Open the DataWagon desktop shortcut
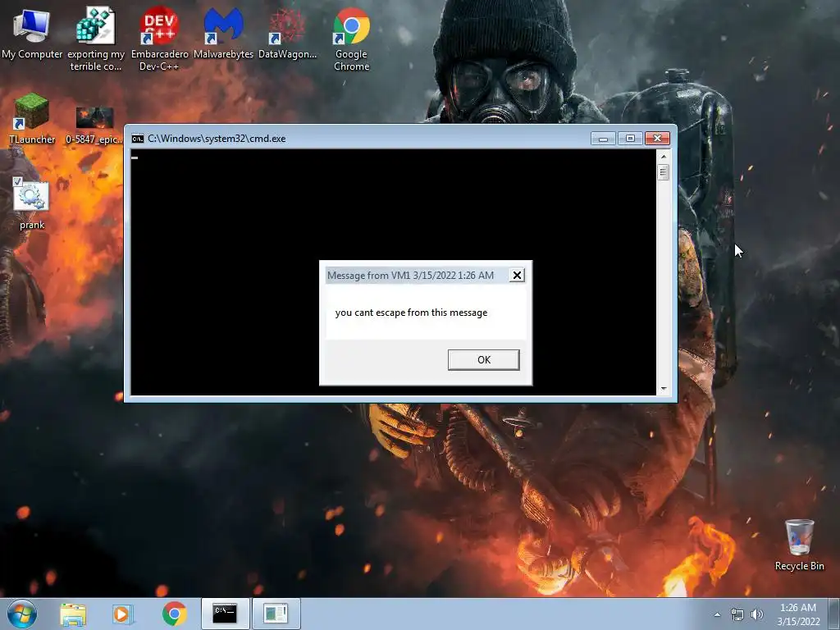Image resolution: width=840 pixels, height=630 pixels. click(287, 34)
